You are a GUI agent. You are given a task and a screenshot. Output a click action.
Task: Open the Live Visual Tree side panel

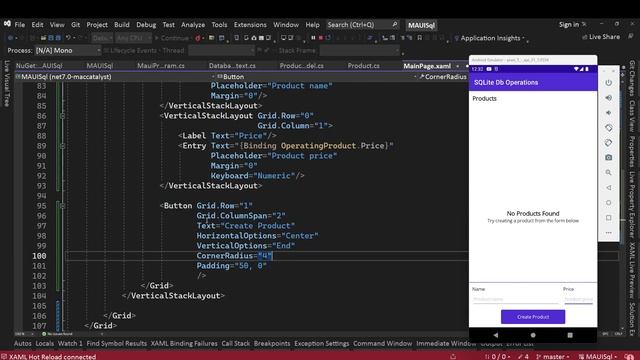(x=7, y=84)
